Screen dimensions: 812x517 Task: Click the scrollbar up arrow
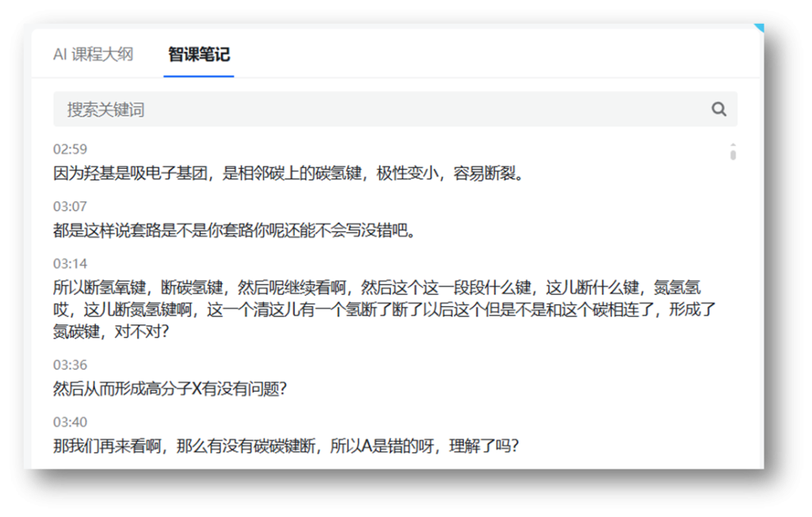[733, 144]
